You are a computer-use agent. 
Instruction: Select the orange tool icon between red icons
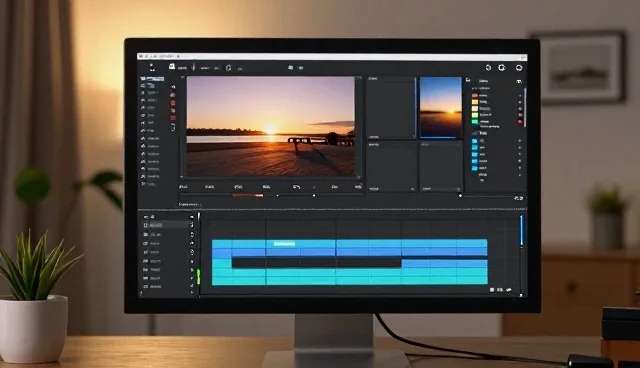173,110
